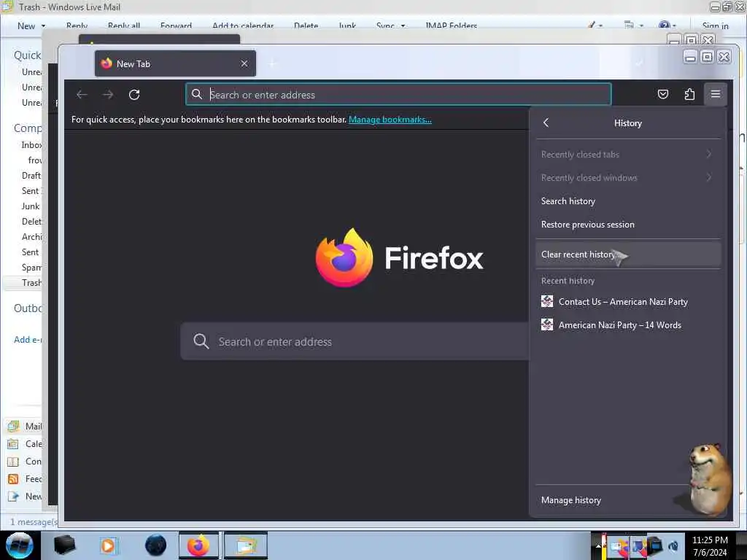Click Junk in Windows Live Mail toolbar
This screenshot has width=747, height=560.
(347, 26)
